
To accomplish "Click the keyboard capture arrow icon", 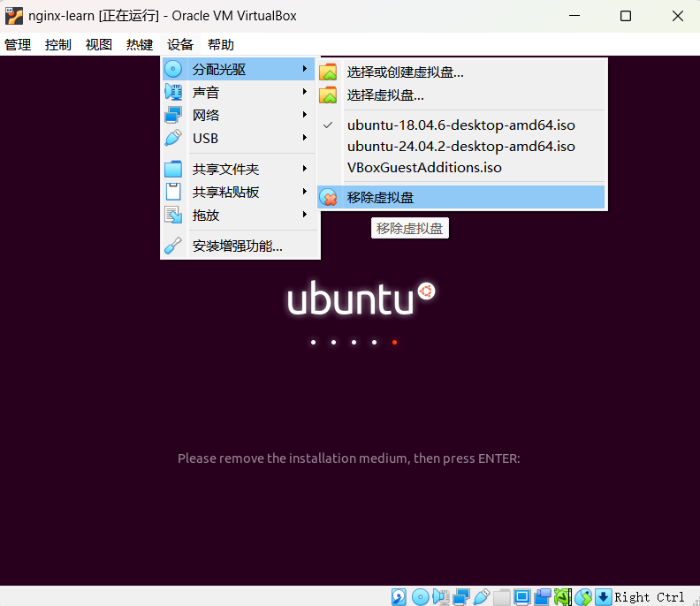I will 603,596.
